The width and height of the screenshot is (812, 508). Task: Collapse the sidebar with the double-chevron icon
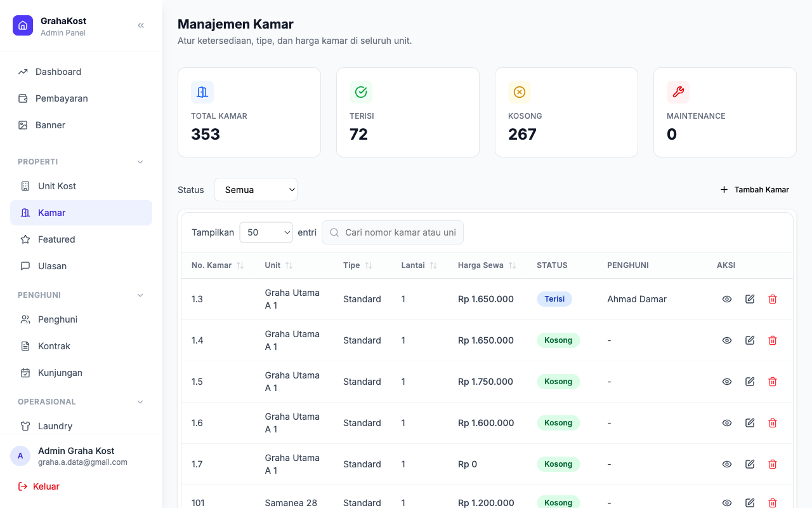coord(141,25)
